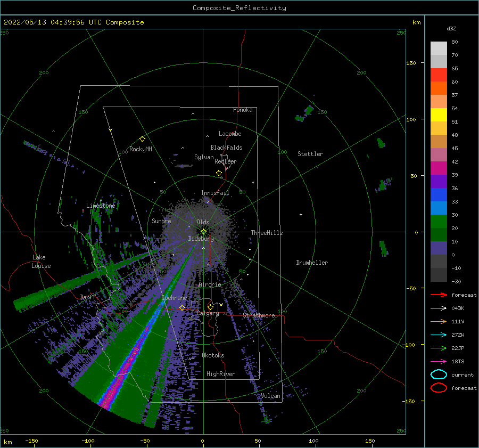Image resolution: width=479 pixels, height=448 pixels.
Task: Select the white 04DK arrow symbol
Action: coord(439,308)
